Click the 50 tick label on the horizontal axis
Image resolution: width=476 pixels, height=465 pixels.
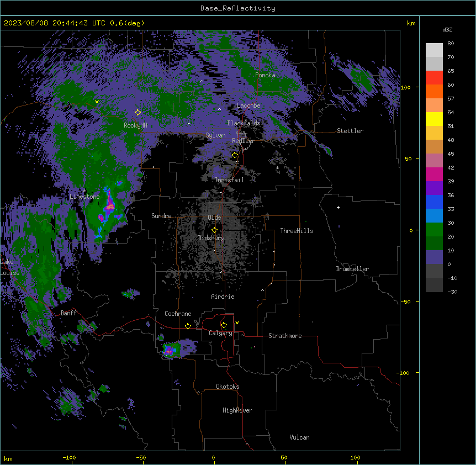(284, 457)
